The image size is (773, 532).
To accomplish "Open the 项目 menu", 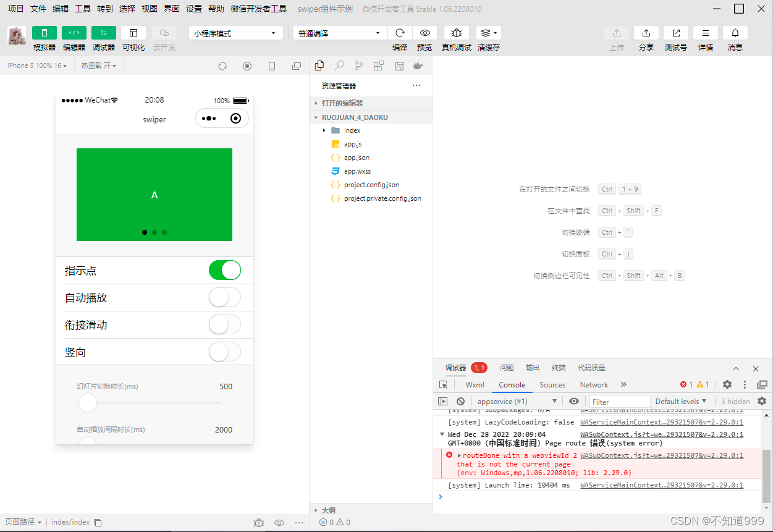I will click(16, 9).
